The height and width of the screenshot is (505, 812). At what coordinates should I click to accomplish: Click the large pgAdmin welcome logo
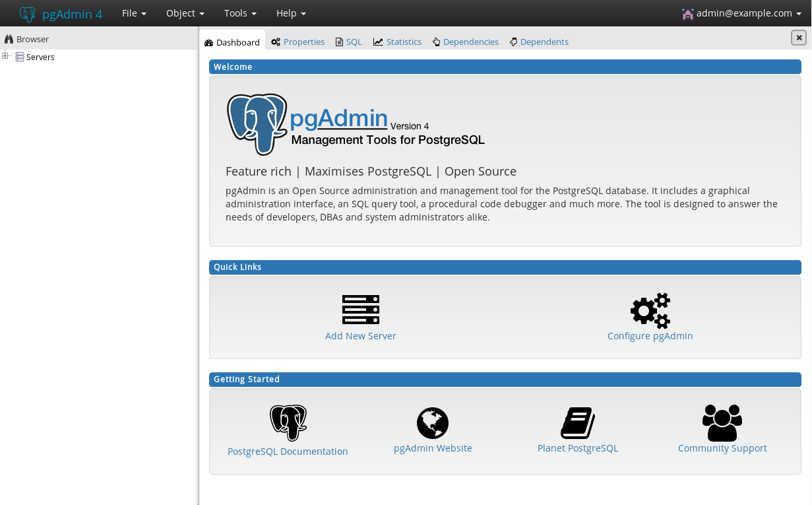[x=356, y=124]
